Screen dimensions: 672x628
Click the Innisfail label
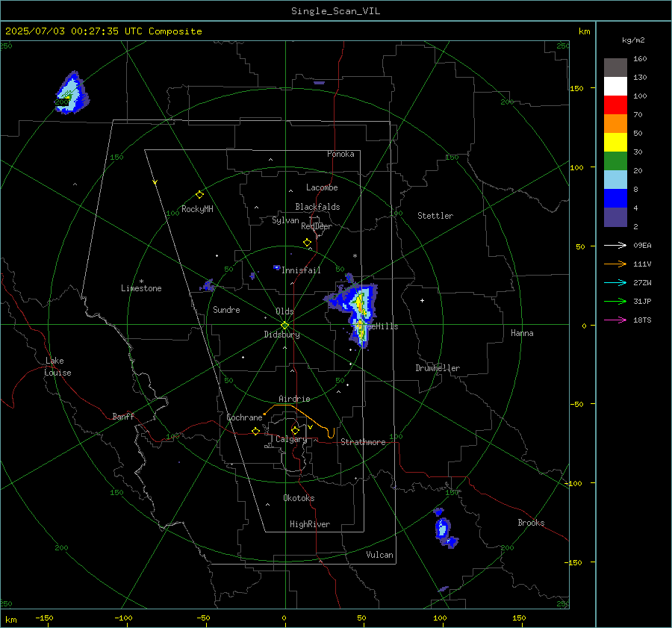coord(301,270)
